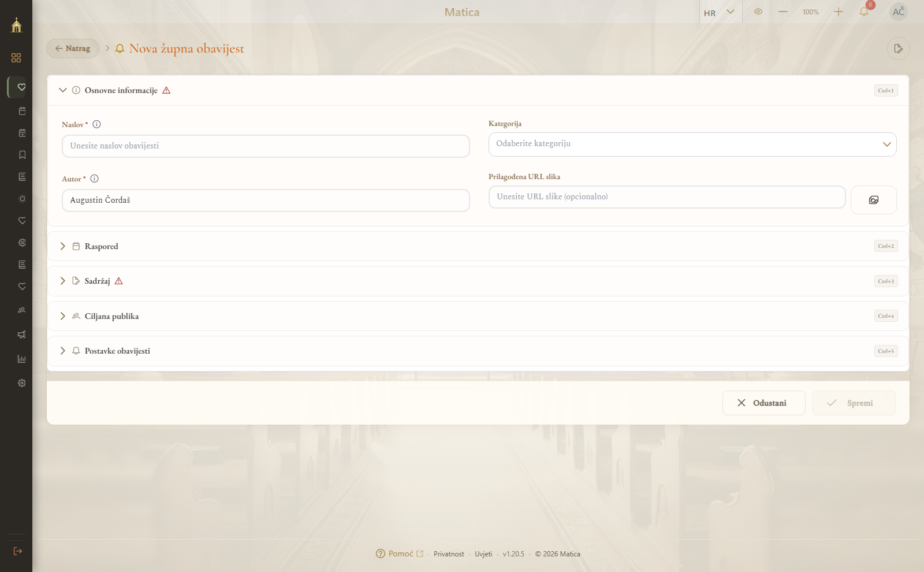Viewport: 924px width, 572px height.
Task: Click the bookmark icon in sidebar
Action: point(22,155)
